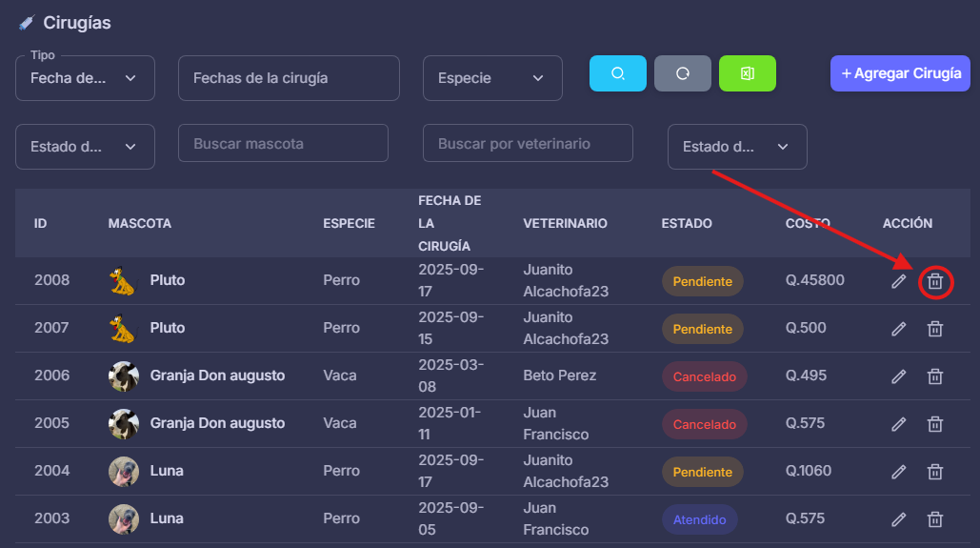This screenshot has width=980, height=548.
Task: Click the Buscar por veterinario field
Action: click(527, 144)
